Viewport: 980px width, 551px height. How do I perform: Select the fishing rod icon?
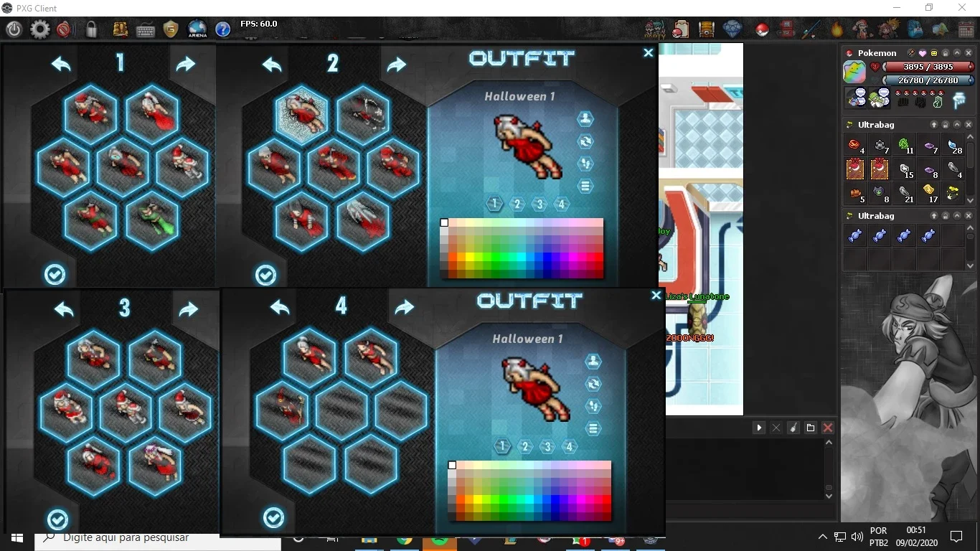click(x=811, y=29)
